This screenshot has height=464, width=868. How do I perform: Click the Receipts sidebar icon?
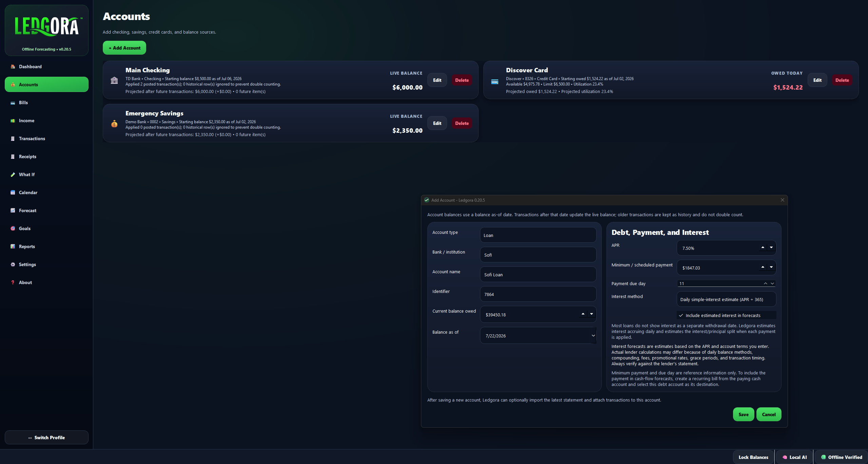tap(13, 156)
